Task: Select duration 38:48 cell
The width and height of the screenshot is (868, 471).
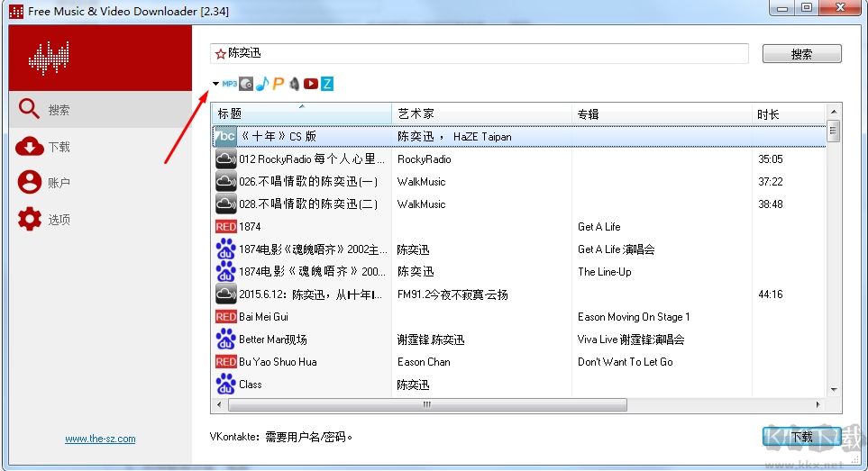Action: coord(771,204)
